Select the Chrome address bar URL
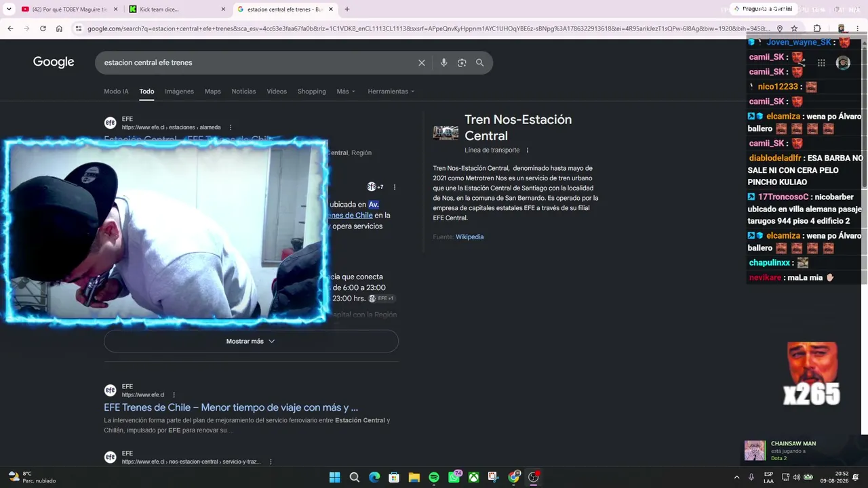Image resolution: width=868 pixels, height=488 pixels. click(429, 28)
